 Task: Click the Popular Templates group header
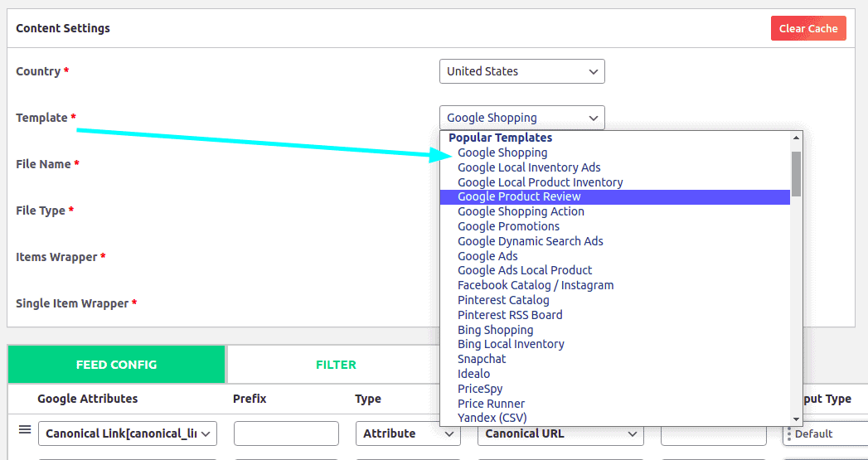(501, 138)
